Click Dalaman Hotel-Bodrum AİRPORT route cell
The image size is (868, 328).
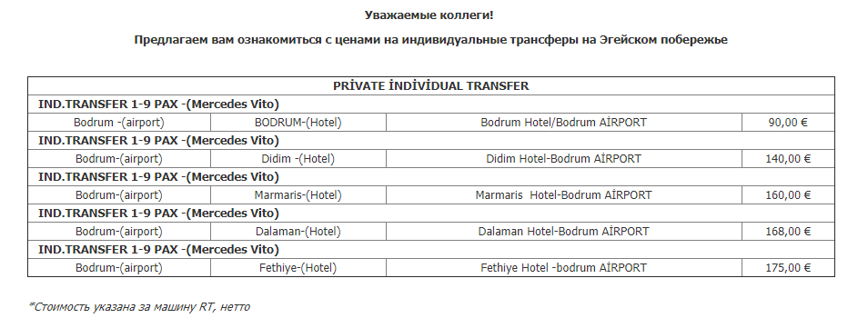[563, 231]
